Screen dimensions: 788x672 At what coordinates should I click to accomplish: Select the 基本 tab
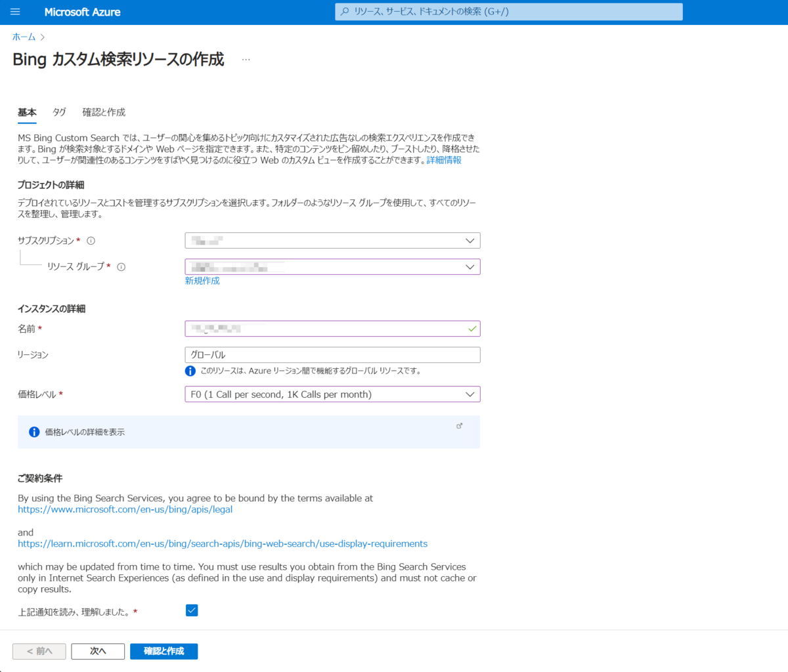click(x=27, y=112)
